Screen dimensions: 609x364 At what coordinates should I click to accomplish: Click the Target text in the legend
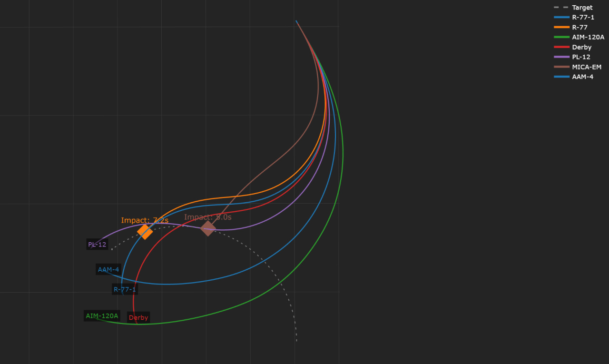[582, 8]
